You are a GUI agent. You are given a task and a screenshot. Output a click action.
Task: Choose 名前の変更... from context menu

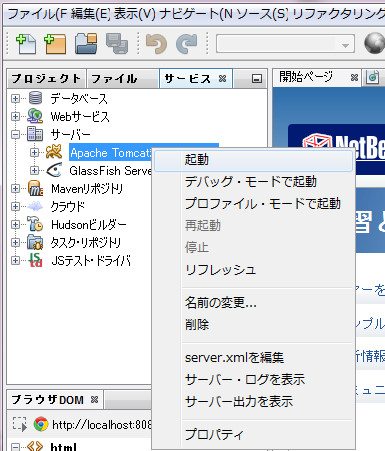[x=253, y=303]
